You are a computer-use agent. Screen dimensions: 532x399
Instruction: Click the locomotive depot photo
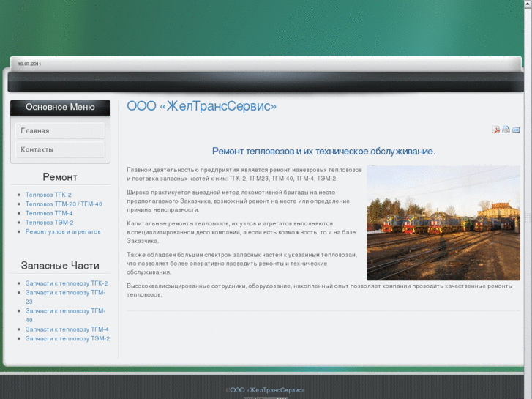[x=443, y=223]
